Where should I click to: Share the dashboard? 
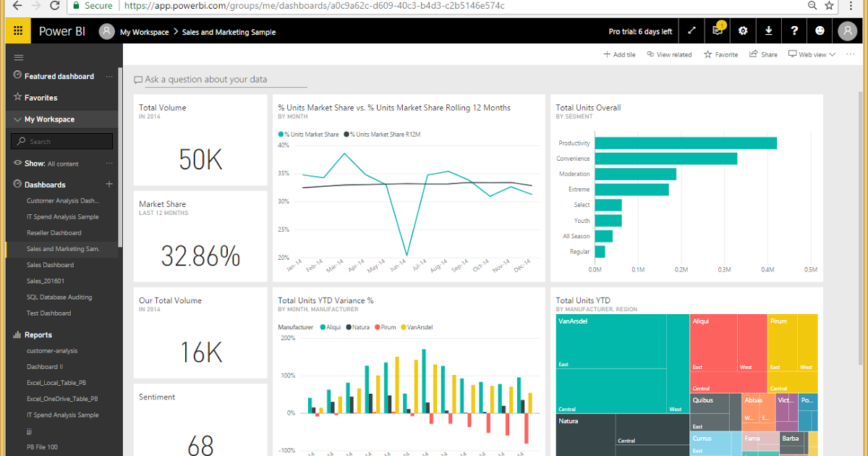(x=764, y=54)
